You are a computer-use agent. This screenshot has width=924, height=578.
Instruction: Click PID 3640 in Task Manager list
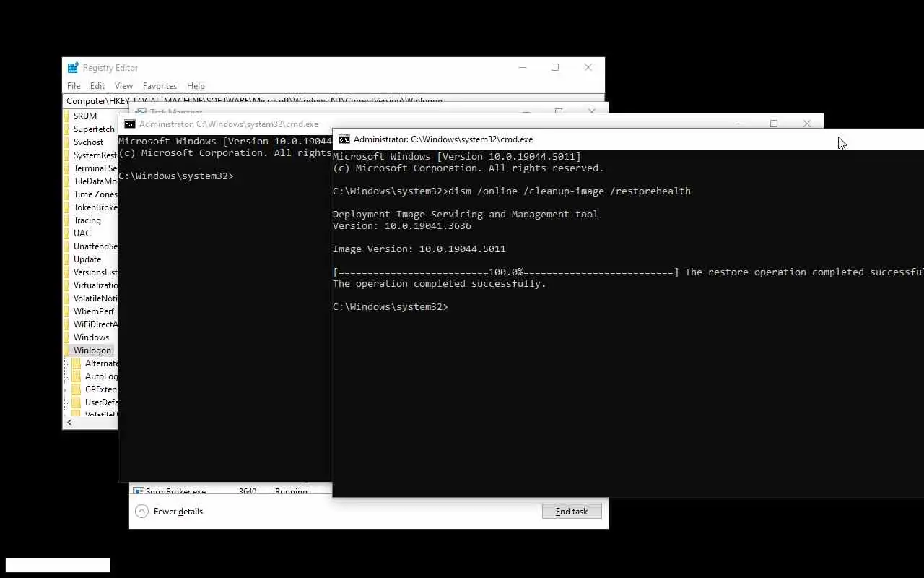click(248, 491)
